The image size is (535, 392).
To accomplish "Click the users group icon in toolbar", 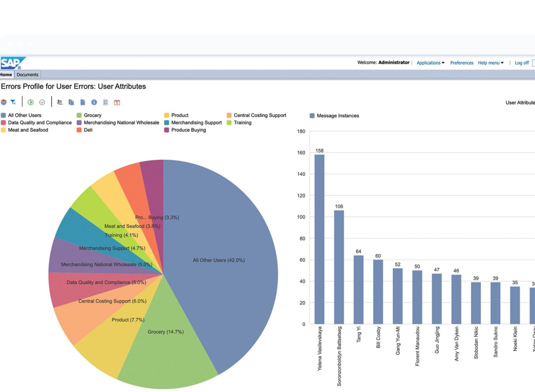I will pos(60,102).
